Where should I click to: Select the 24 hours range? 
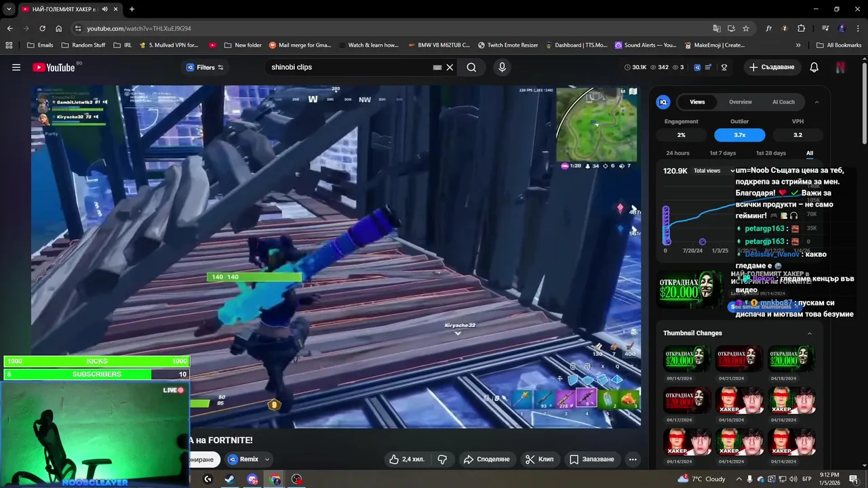tap(677, 153)
